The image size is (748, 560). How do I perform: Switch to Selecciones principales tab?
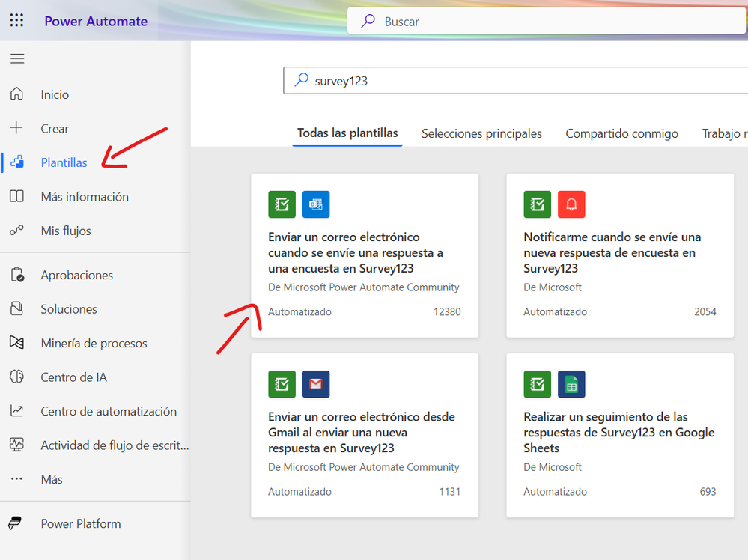pos(481,133)
